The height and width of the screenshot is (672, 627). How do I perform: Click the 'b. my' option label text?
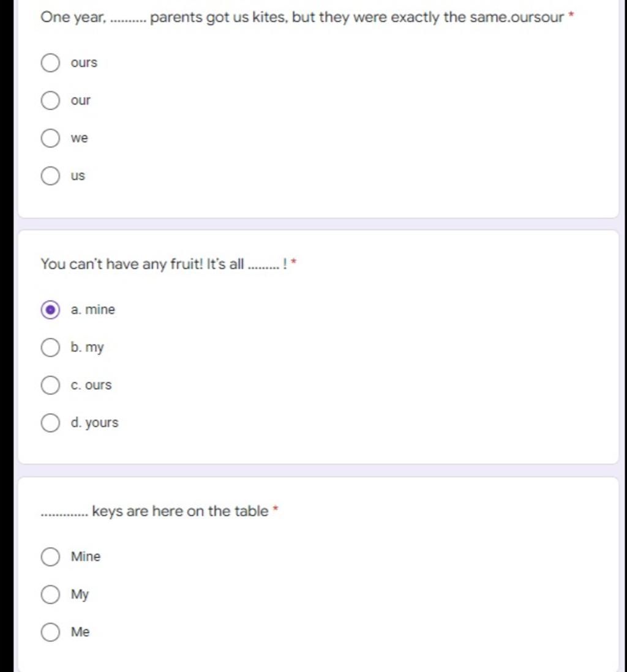tap(88, 348)
